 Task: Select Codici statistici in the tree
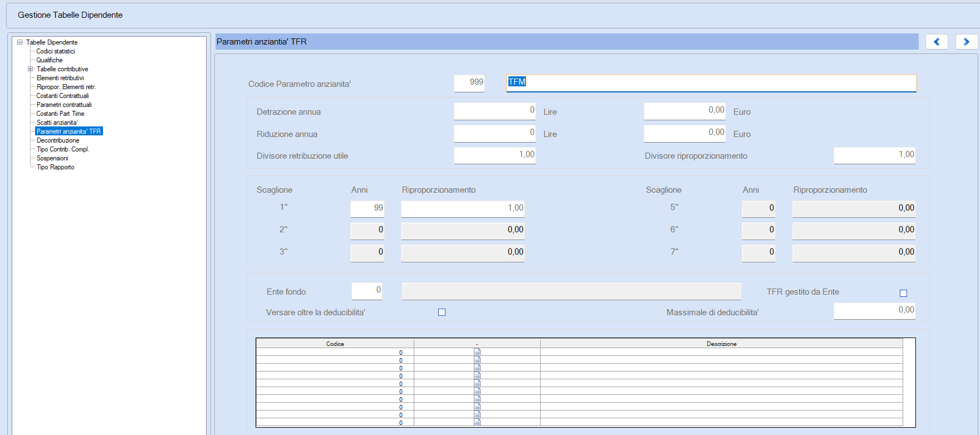(56, 51)
